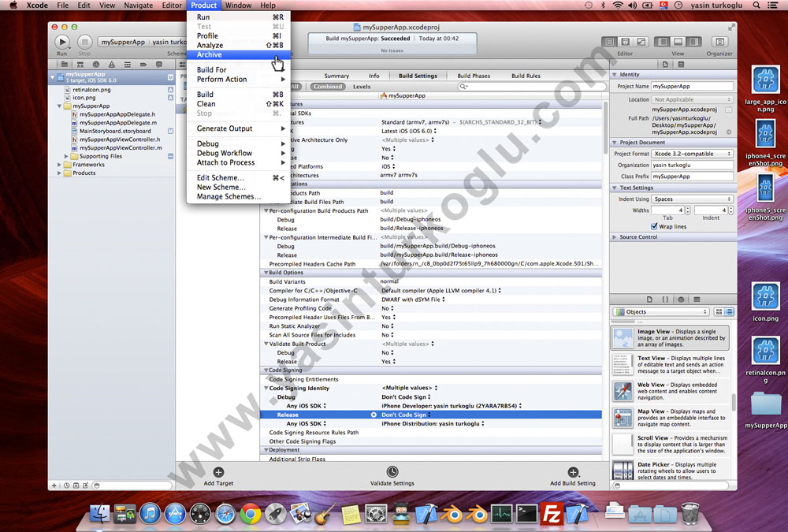Select the Standard editor button

click(x=610, y=42)
